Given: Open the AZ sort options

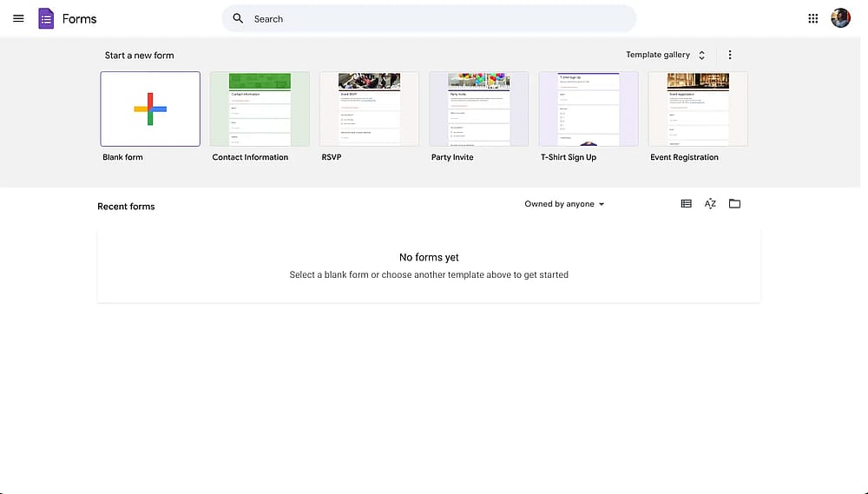Looking at the screenshot, I should [710, 204].
